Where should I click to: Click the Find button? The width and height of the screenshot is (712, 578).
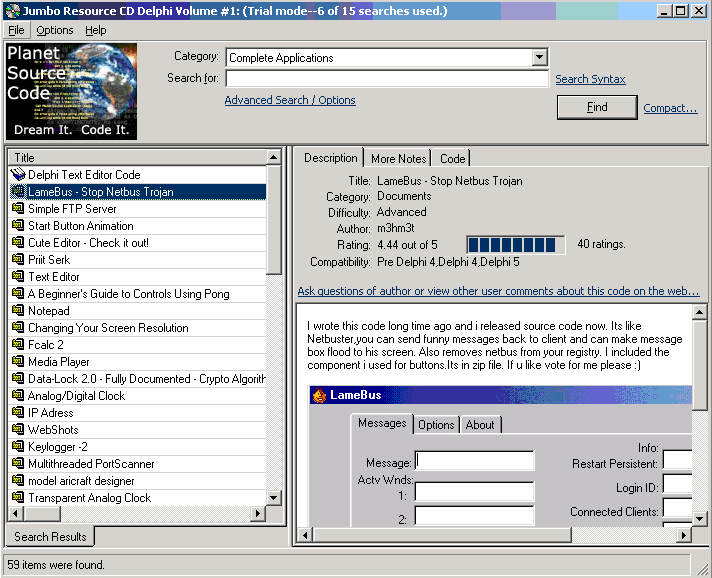(597, 107)
